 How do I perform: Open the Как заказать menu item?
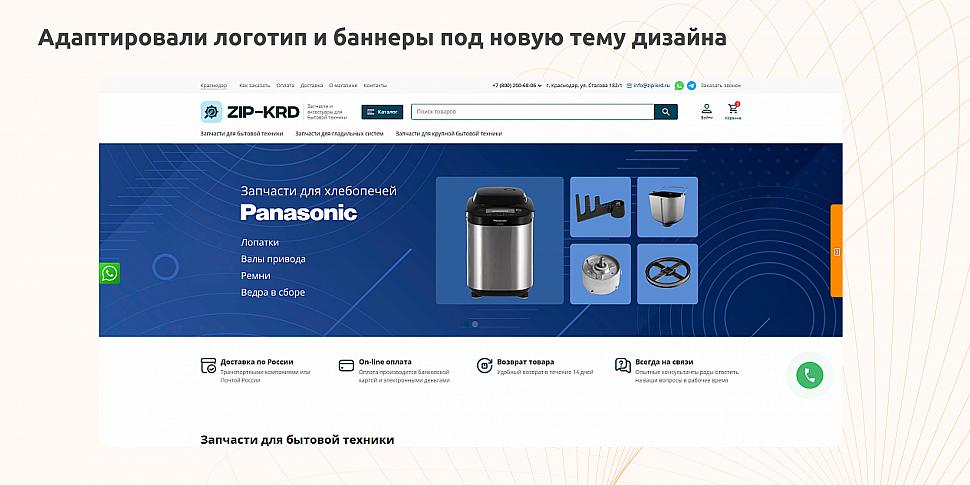coord(255,85)
